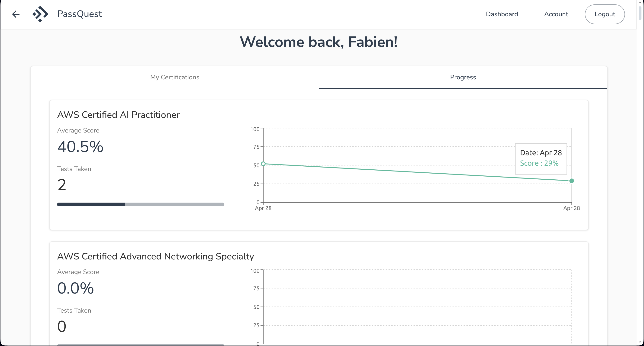The height and width of the screenshot is (346, 644).
Task: Click the first data point near 50
Action: [263, 164]
